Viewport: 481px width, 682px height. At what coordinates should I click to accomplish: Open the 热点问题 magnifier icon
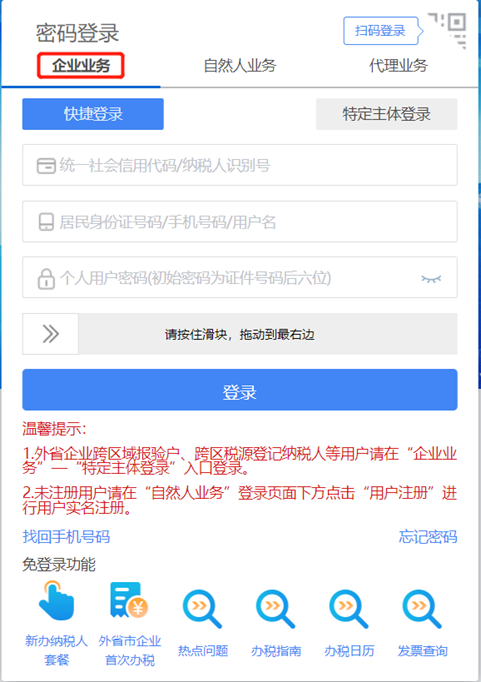203,609
